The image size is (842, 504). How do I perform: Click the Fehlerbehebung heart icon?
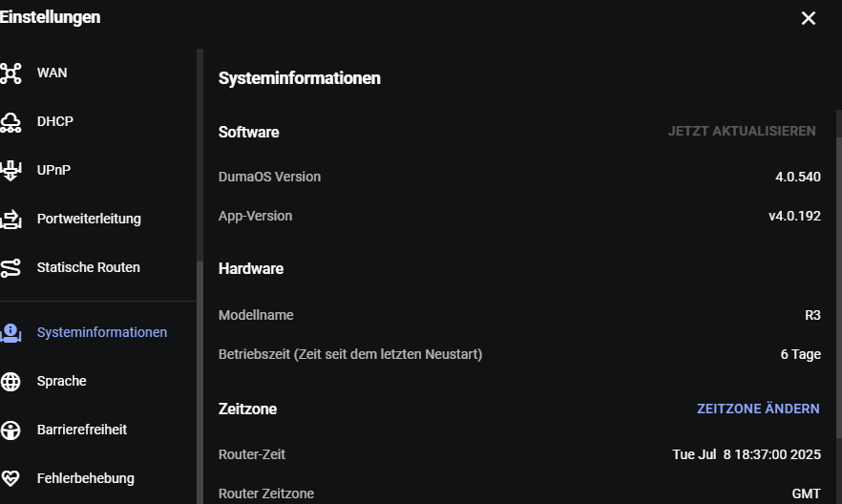coord(11,479)
